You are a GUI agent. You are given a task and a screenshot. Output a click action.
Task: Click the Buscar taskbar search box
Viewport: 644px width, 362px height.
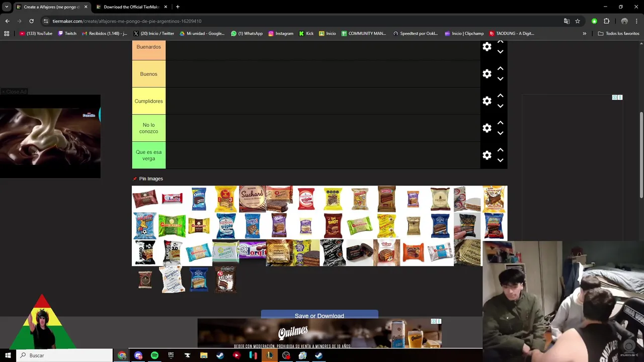64,355
